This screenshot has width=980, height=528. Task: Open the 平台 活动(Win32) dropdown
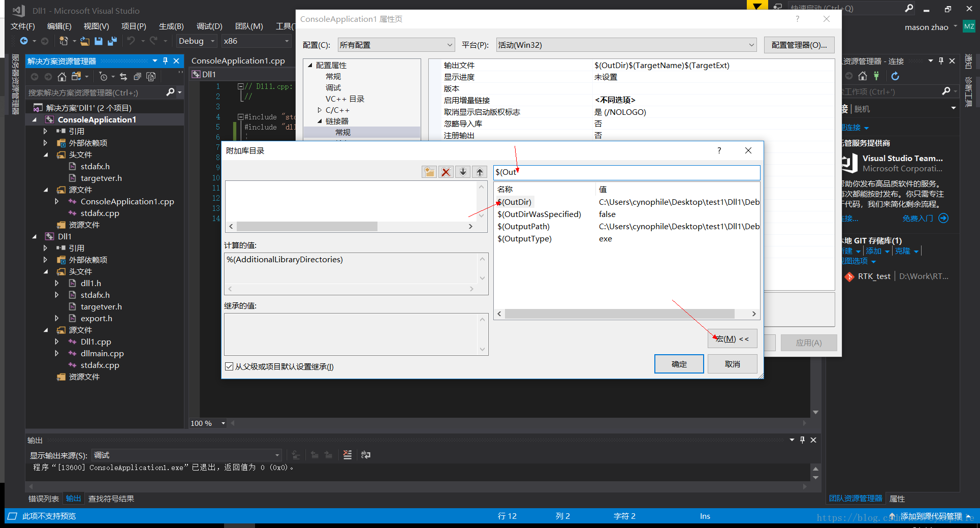pyautogui.click(x=626, y=45)
